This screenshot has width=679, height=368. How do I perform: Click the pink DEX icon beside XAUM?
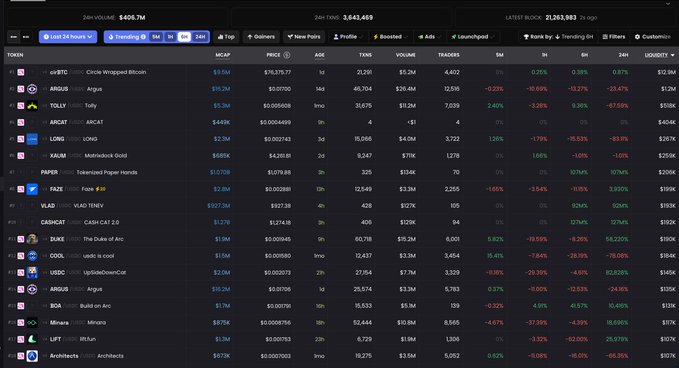pyautogui.click(x=21, y=156)
